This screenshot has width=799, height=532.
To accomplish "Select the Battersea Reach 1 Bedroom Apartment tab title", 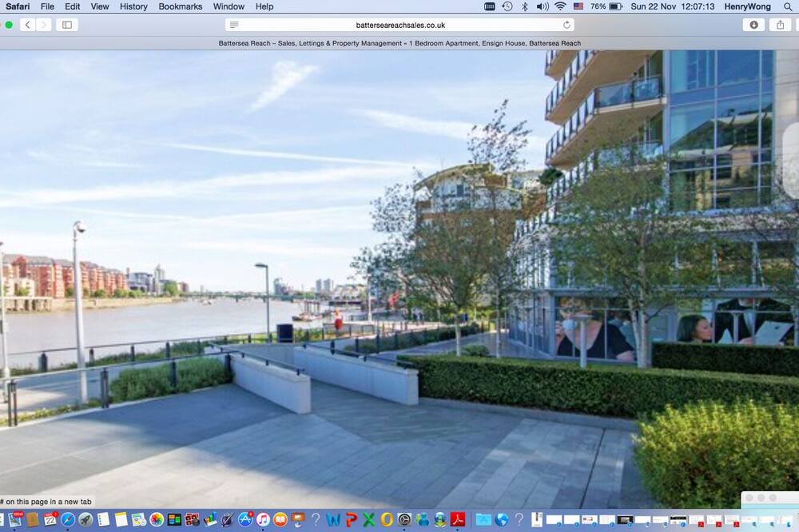I will click(x=399, y=43).
